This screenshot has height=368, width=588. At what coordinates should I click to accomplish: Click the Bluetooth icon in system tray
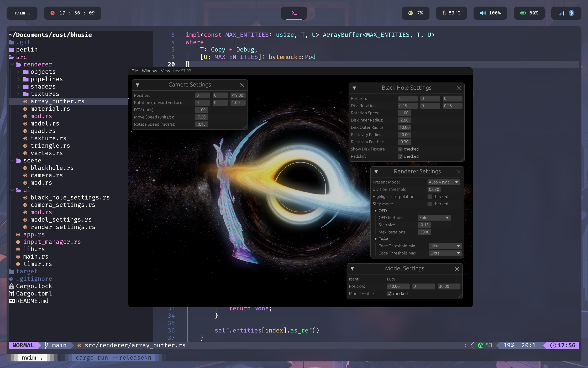tap(571, 13)
